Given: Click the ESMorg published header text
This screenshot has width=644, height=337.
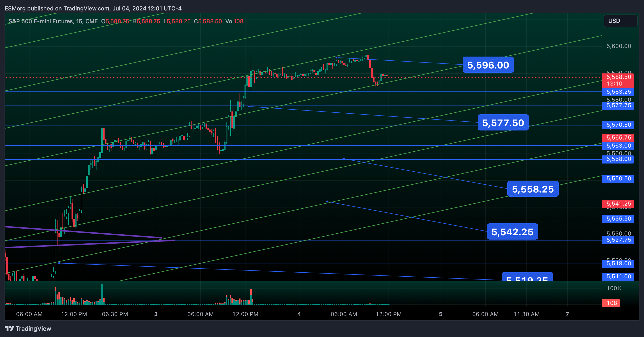Looking at the screenshot, I should coord(93,9).
